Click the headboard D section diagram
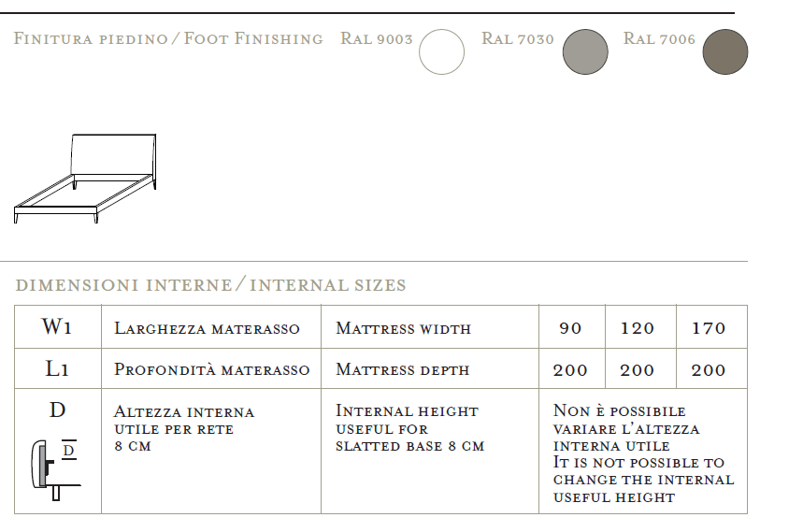The width and height of the screenshot is (803, 532). (56, 469)
